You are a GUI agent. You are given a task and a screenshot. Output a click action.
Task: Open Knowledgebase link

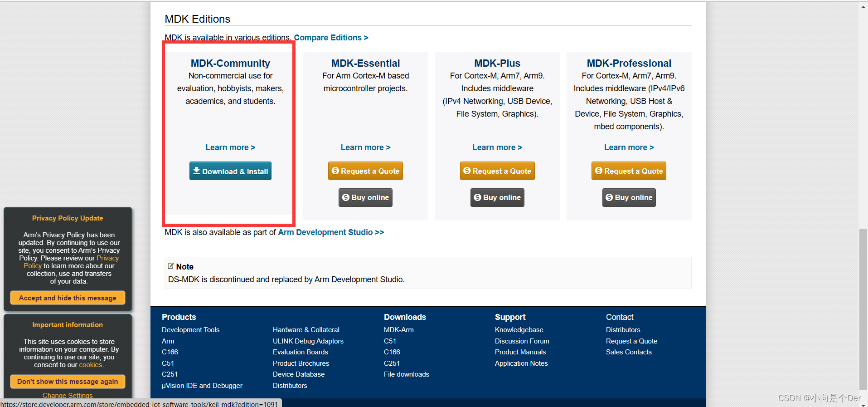tap(519, 330)
